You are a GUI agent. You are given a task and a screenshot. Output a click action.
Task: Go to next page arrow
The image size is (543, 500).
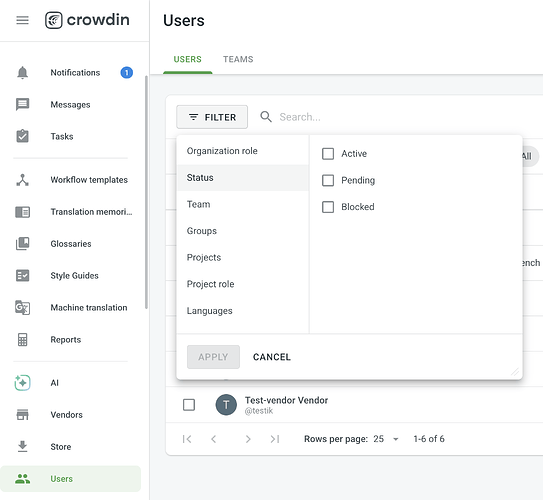[248, 439]
